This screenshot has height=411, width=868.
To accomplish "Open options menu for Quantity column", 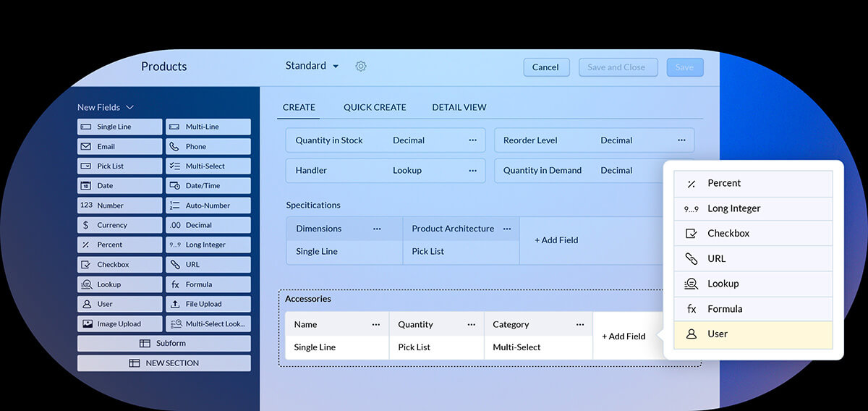I will 472,325.
